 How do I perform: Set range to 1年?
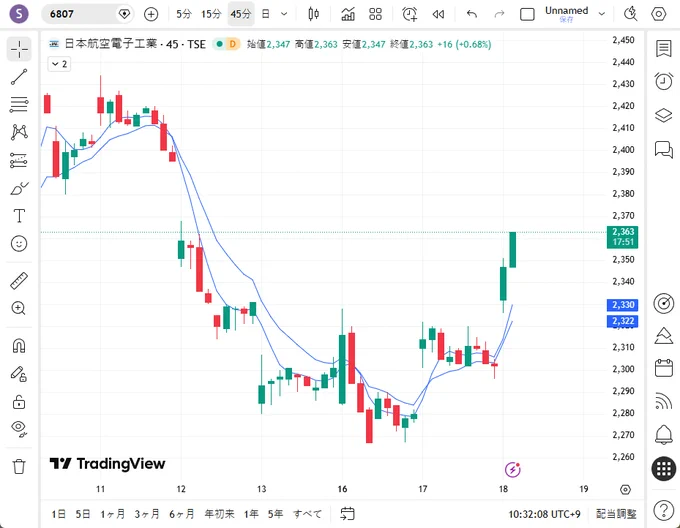click(x=251, y=514)
